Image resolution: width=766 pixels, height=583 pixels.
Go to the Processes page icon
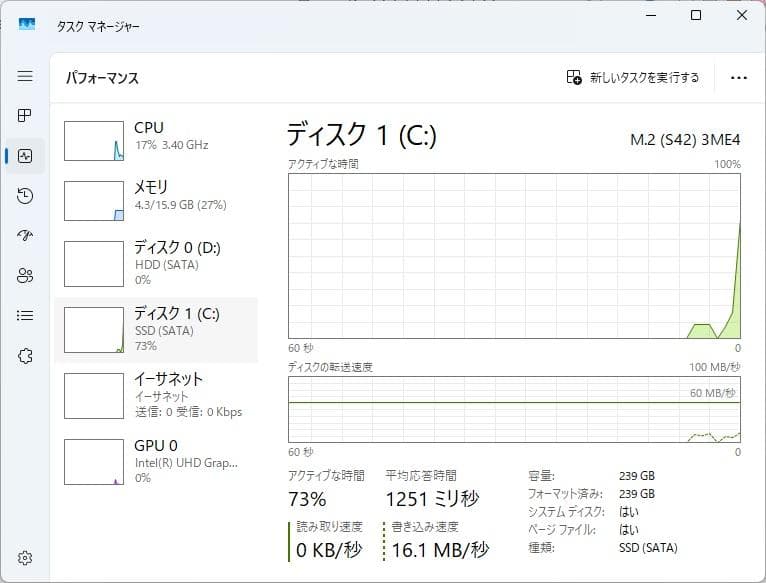click(x=24, y=116)
